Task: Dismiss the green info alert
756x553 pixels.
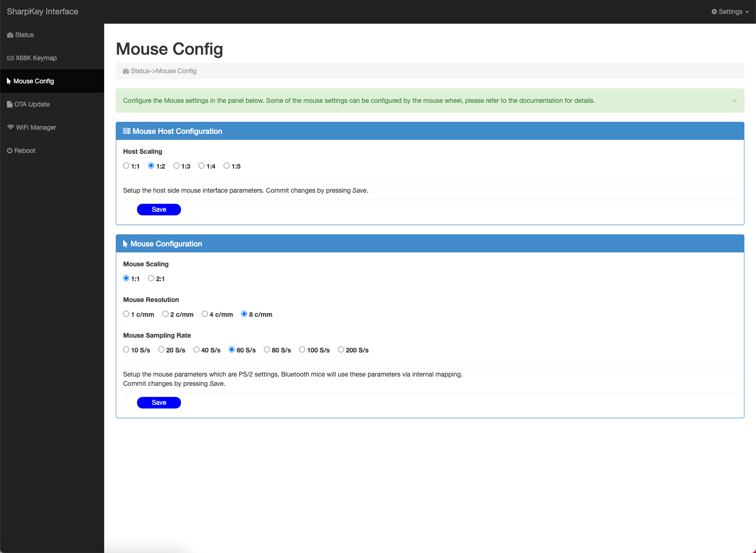Action: click(734, 101)
